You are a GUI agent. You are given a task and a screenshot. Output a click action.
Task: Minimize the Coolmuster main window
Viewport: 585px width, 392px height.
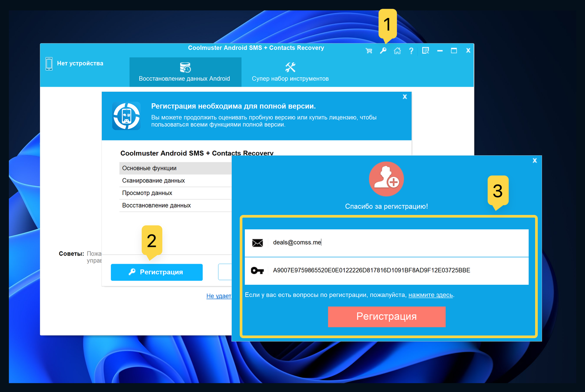[440, 51]
